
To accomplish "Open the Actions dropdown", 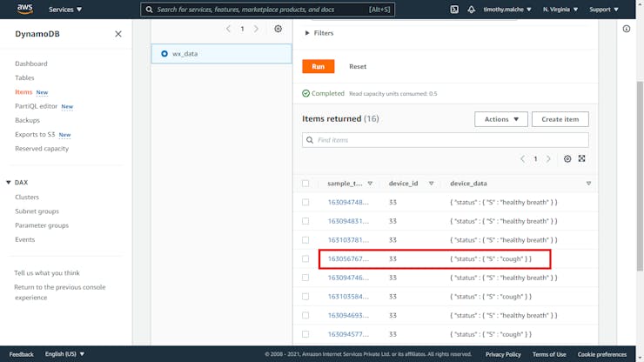I will pos(501,119).
